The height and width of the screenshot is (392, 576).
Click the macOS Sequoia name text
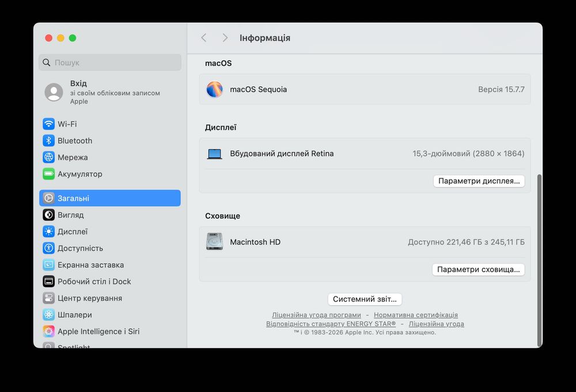[x=259, y=90]
